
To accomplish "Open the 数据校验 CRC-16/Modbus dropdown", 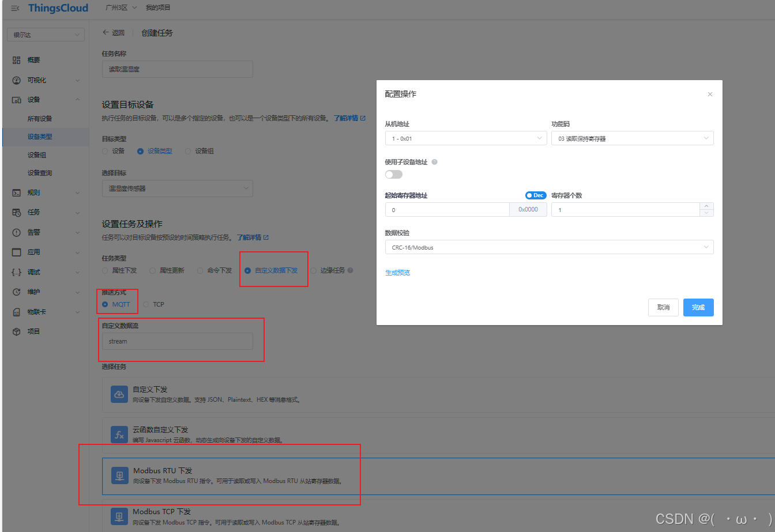I will 550,247.
